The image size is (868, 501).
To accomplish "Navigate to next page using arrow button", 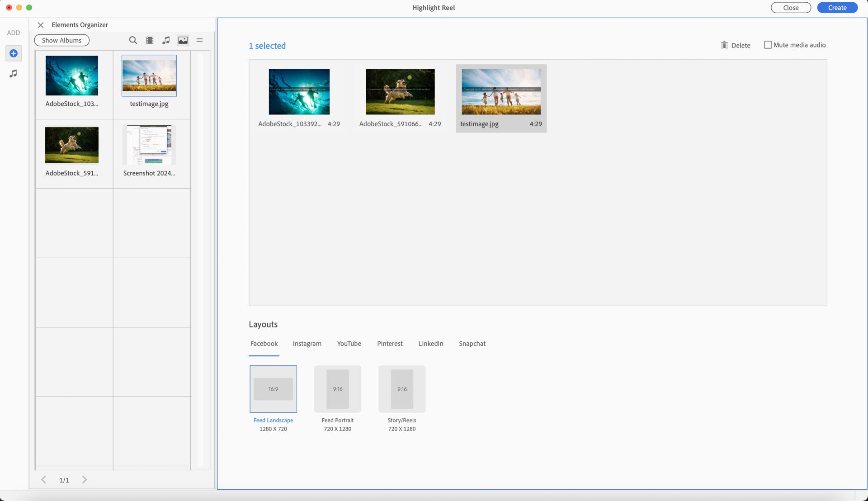I will tap(84, 480).
